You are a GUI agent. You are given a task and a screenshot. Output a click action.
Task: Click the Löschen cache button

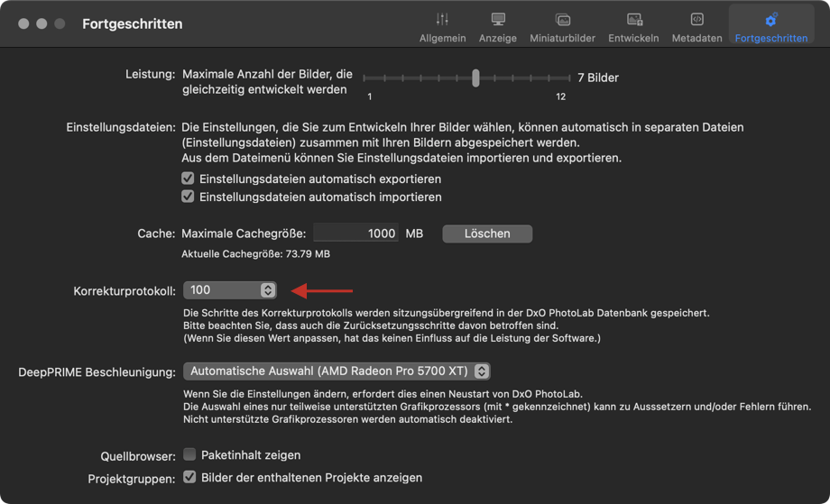point(487,234)
